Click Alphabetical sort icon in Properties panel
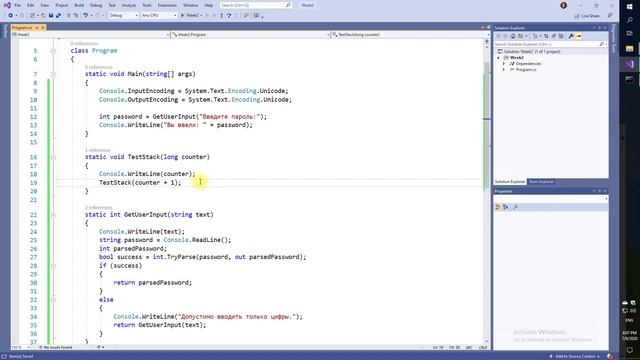The height and width of the screenshot is (360, 640). point(505,207)
